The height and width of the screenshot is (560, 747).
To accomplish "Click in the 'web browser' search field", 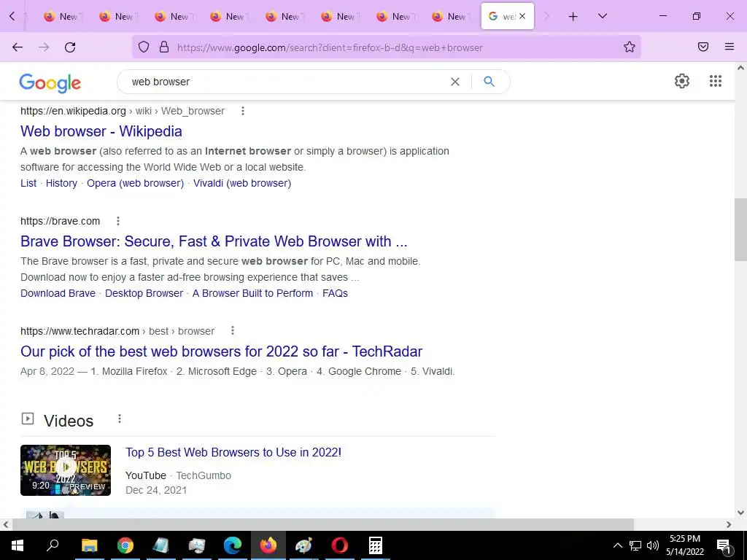I will 286,82.
